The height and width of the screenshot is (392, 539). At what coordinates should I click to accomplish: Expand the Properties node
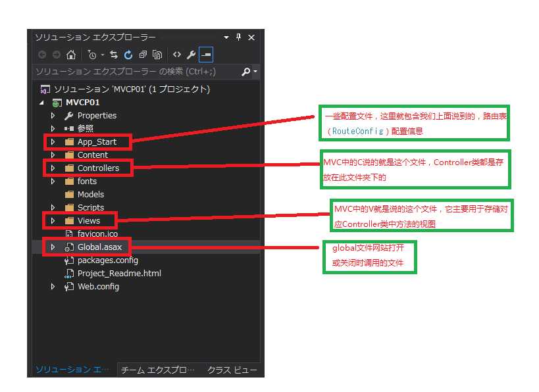pos(53,116)
